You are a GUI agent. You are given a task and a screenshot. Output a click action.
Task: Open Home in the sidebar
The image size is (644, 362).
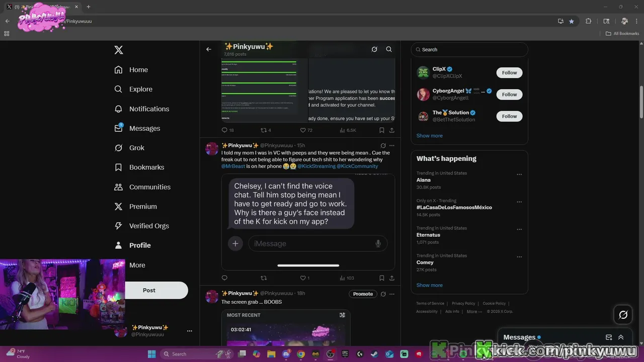coord(131,70)
